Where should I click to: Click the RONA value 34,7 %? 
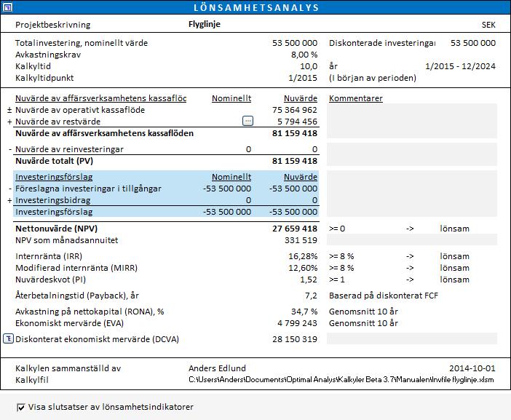(304, 312)
